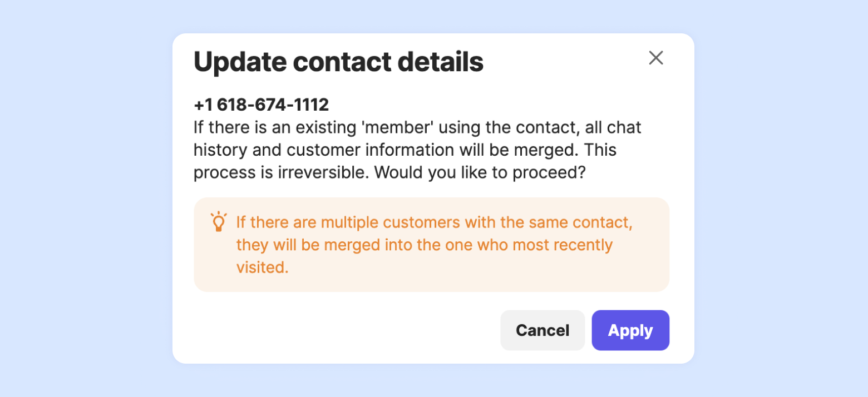The width and height of the screenshot is (868, 397).
Task: Click the word "Update" in the heading
Action: (x=238, y=62)
